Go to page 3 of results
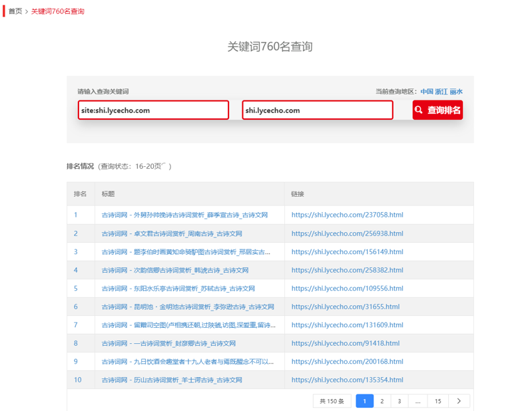Viewport: 532px width, 411px height. (399, 401)
